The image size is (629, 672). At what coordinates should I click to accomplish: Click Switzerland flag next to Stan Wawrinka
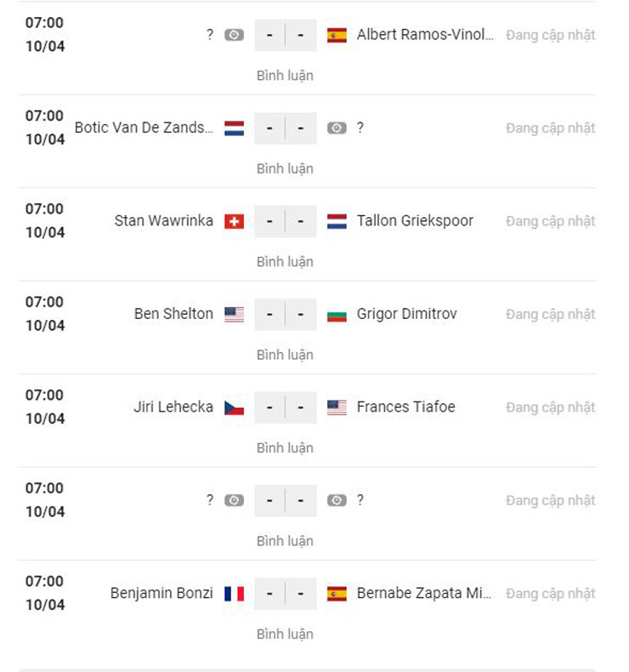[x=235, y=221]
